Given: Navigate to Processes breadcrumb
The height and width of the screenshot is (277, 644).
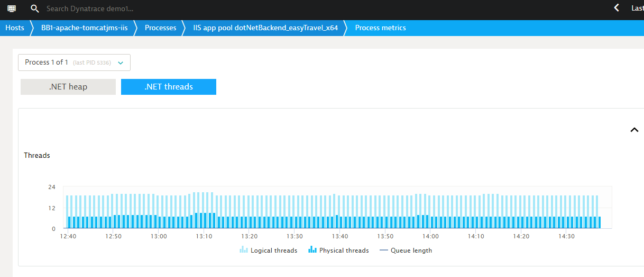Looking at the screenshot, I should 160,28.
